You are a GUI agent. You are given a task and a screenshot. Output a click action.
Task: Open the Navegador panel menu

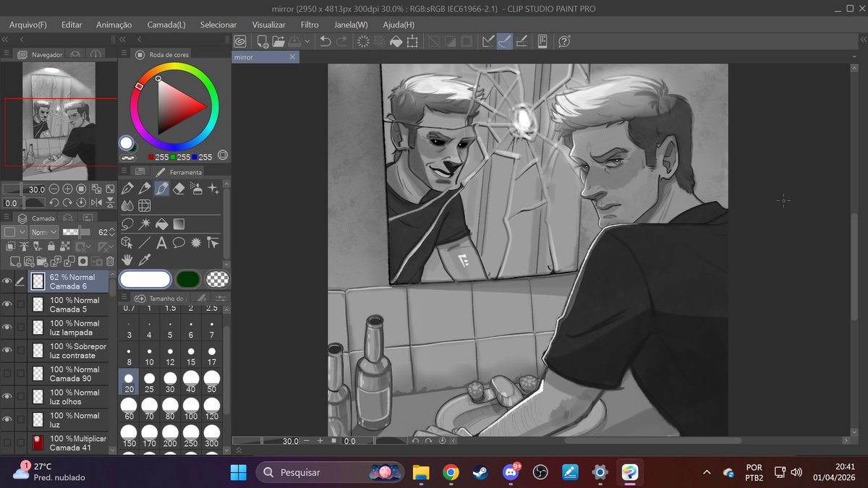tap(7, 54)
